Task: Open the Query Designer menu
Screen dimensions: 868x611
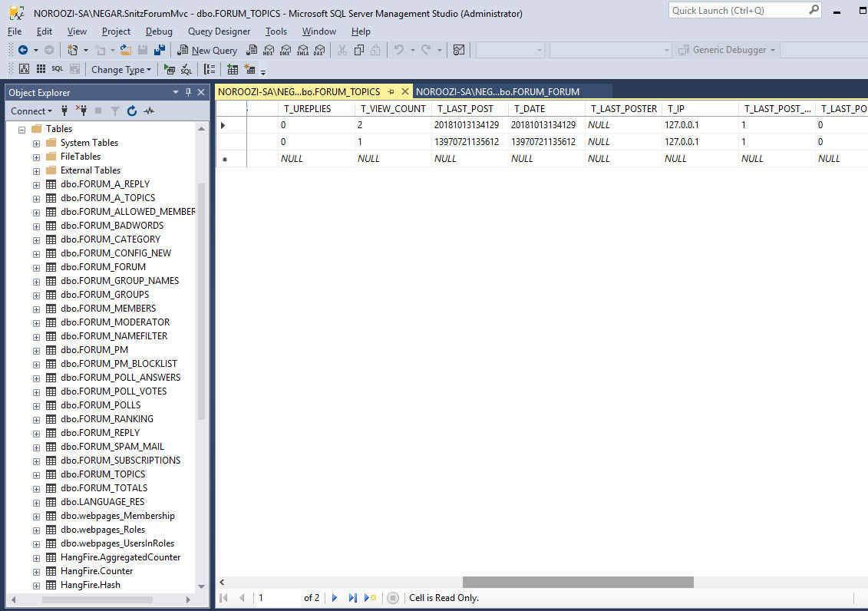Action: coord(219,31)
